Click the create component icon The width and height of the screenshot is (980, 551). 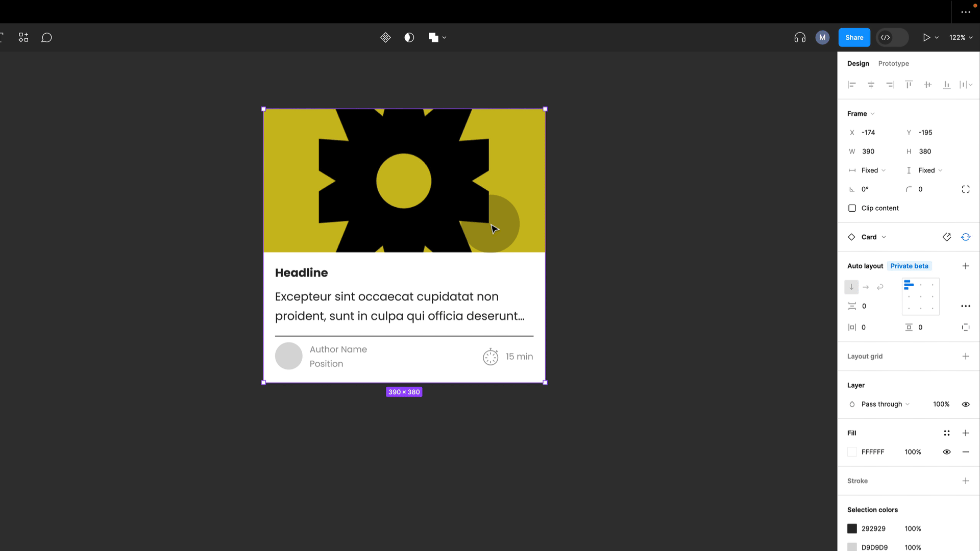click(x=385, y=38)
